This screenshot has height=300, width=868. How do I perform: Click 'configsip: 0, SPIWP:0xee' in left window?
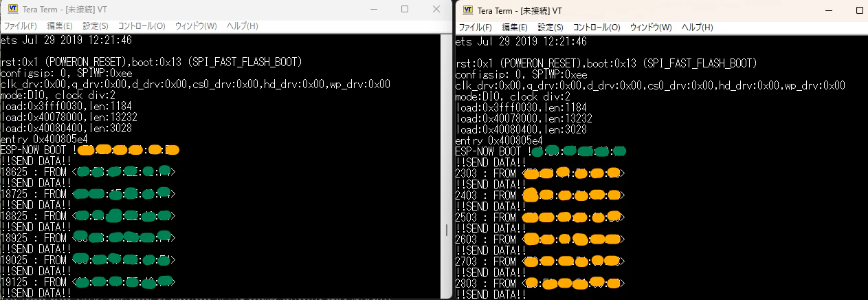[67, 74]
